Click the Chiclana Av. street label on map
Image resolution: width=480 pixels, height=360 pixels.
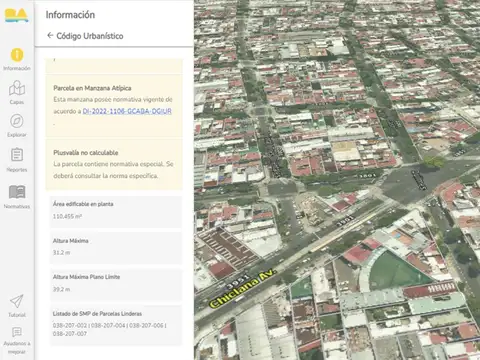[242, 289]
